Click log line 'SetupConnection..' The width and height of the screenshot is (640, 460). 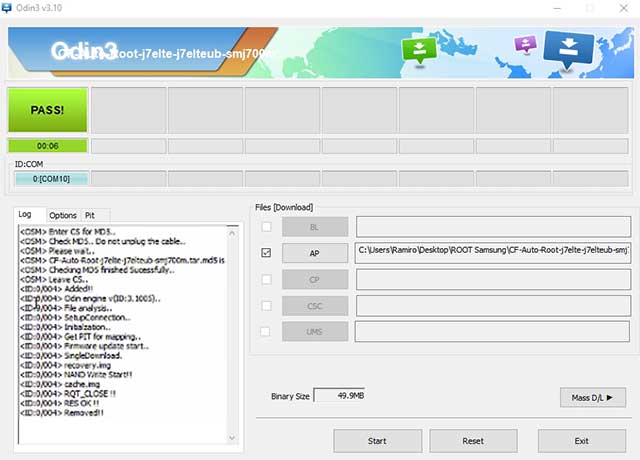[x=75, y=318]
